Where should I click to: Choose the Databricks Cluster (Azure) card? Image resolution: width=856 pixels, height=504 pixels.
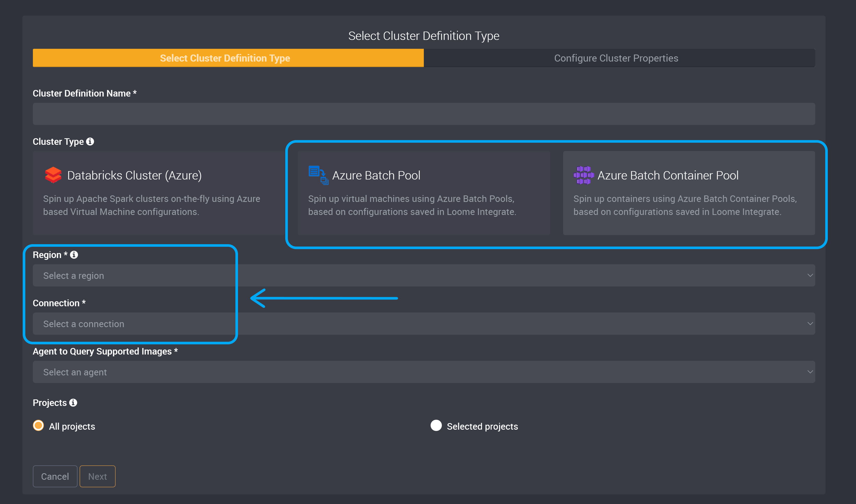[x=159, y=193]
